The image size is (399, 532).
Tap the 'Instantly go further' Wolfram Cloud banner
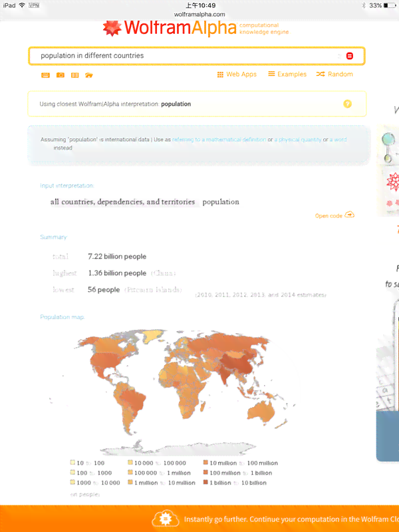[x=199, y=519]
